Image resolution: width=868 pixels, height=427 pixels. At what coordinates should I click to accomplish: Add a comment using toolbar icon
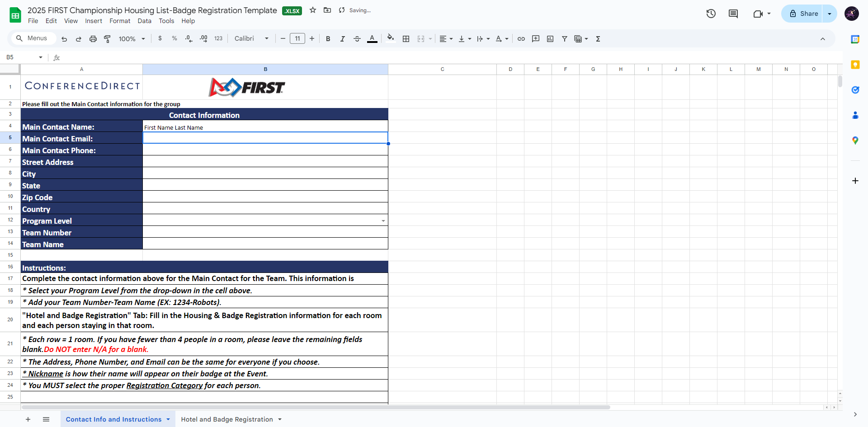pos(536,39)
